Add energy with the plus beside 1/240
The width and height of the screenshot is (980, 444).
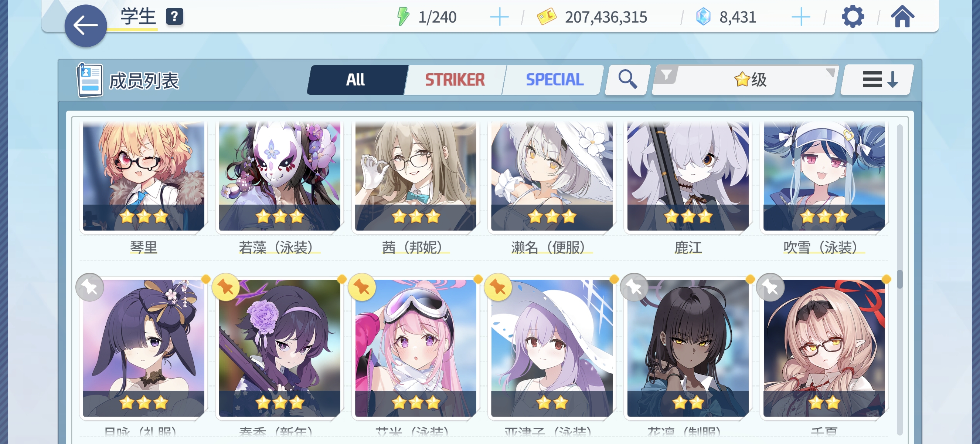(x=499, y=17)
